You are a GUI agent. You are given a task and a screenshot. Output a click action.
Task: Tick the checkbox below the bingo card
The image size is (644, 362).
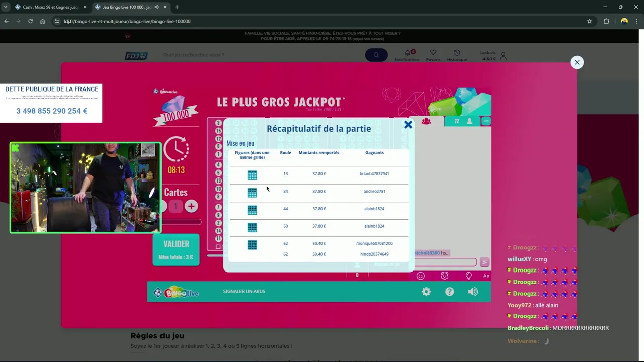218,247
